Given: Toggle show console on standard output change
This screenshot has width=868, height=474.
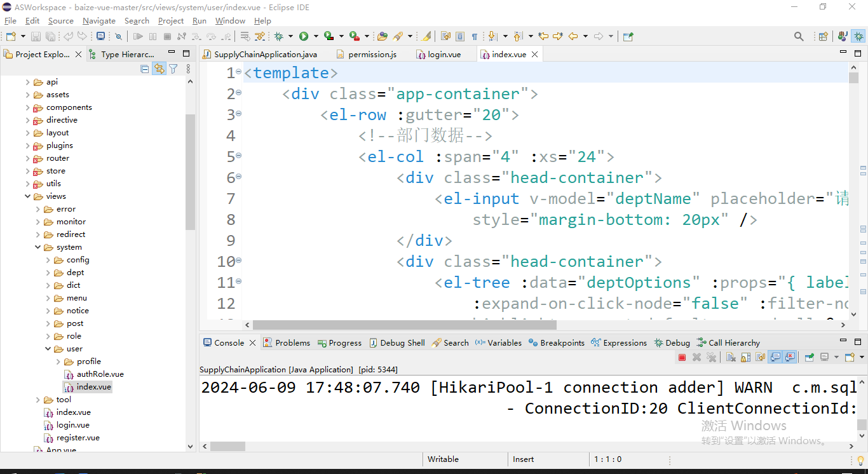Looking at the screenshot, I should [775, 357].
